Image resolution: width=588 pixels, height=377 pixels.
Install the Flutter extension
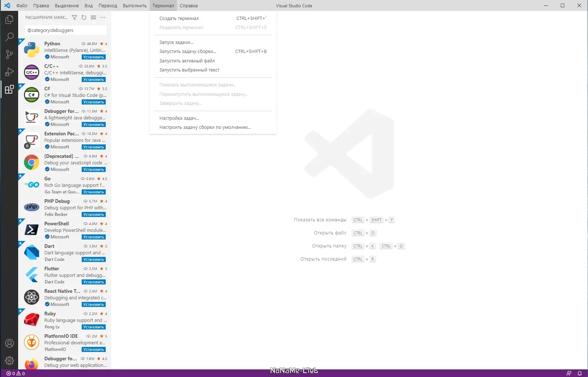pos(94,282)
